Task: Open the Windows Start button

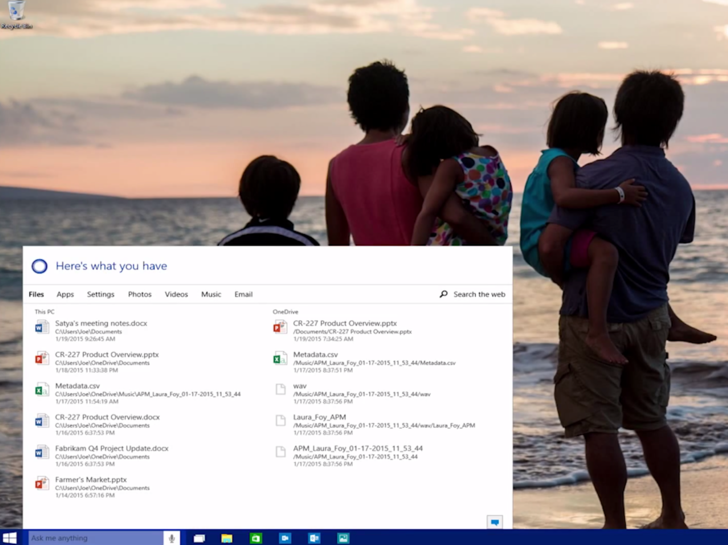Action: pyautogui.click(x=10, y=538)
